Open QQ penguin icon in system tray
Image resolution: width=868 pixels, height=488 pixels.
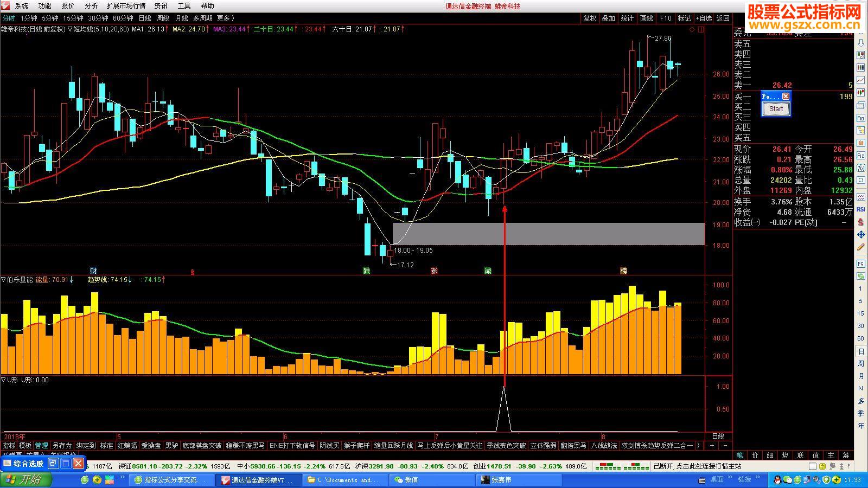(777, 480)
